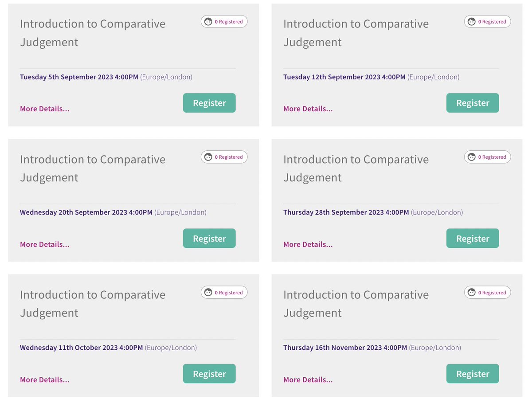View More Details for 20th September session

pos(45,244)
